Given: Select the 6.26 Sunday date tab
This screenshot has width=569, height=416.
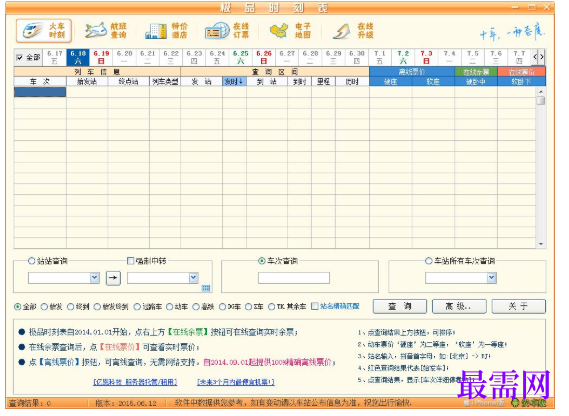Looking at the screenshot, I should (264, 57).
